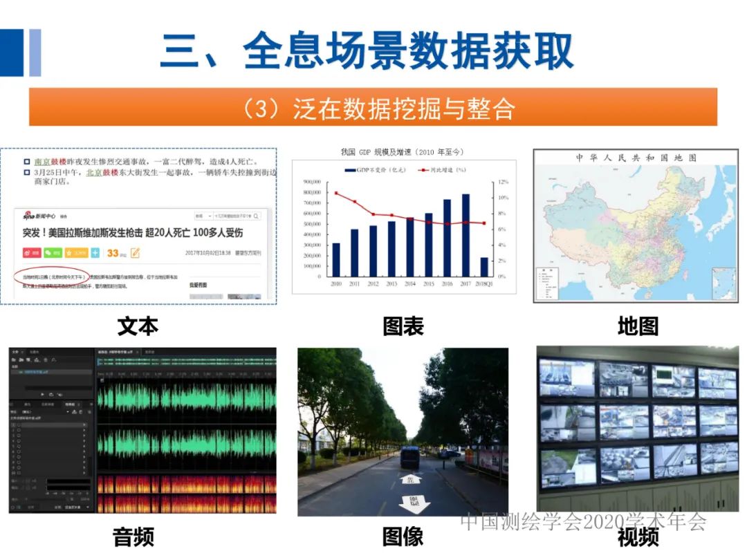Click the yellow star collect icon
This screenshot has width=747, height=560.
click(75, 252)
